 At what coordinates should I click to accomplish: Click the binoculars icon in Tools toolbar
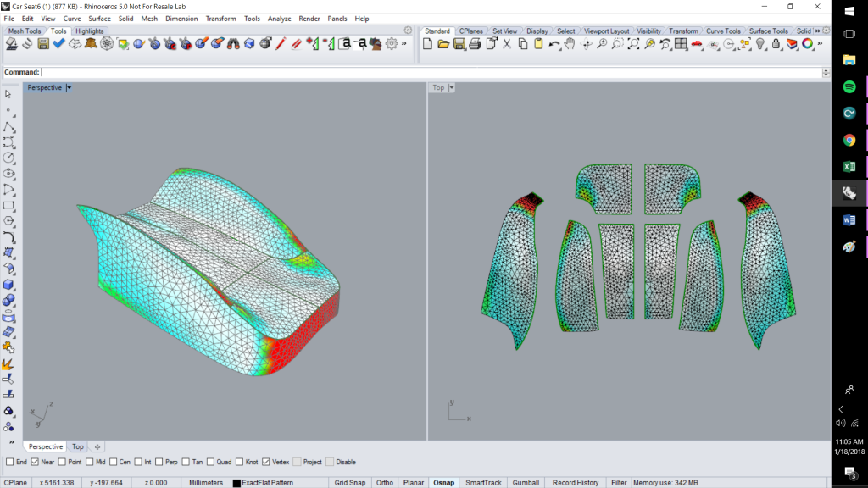[x=232, y=44]
